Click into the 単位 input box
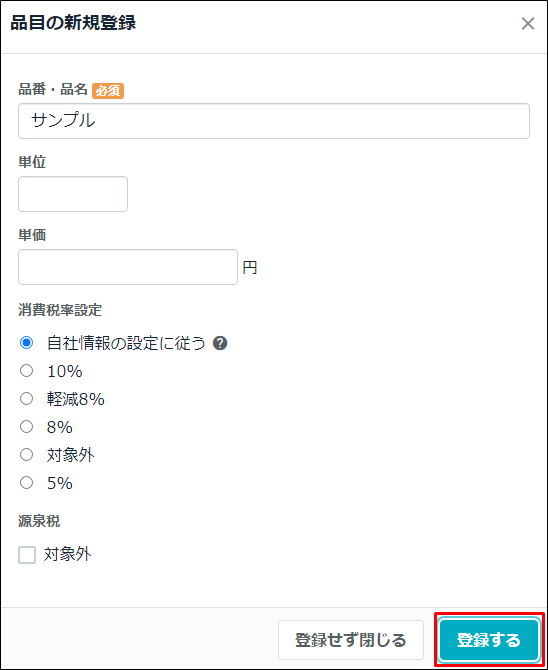The width and height of the screenshot is (548, 670). click(73, 194)
